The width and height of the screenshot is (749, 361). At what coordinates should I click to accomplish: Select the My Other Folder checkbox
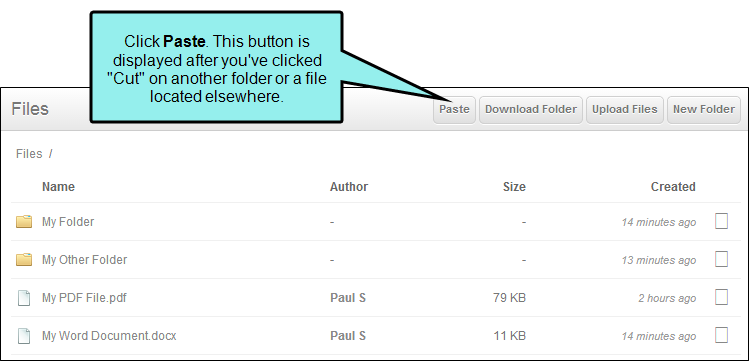(721, 259)
